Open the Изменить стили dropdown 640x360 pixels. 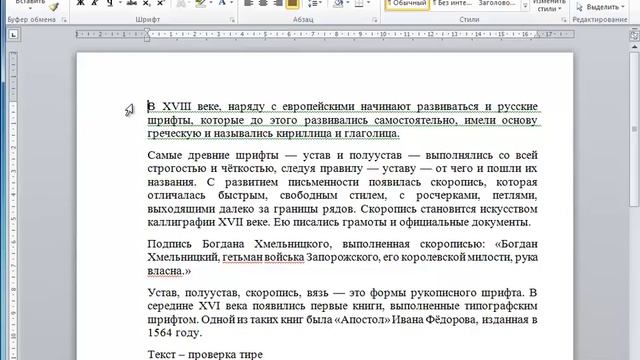(549, 6)
